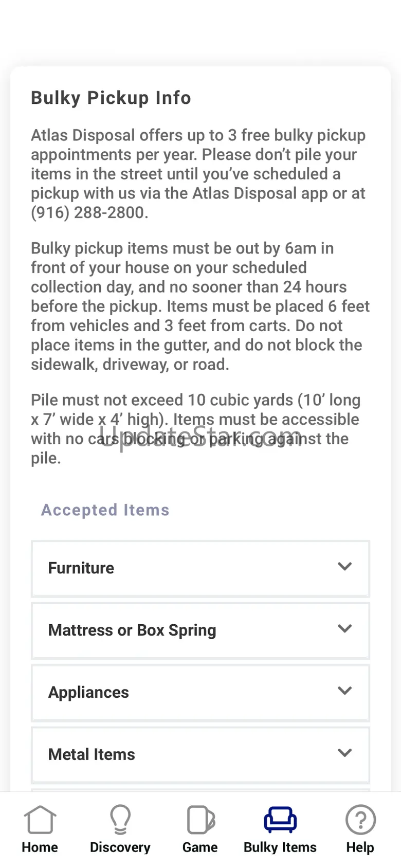Open the Mattress or Box Spring row
This screenshot has width=401, height=868.
[x=200, y=631]
